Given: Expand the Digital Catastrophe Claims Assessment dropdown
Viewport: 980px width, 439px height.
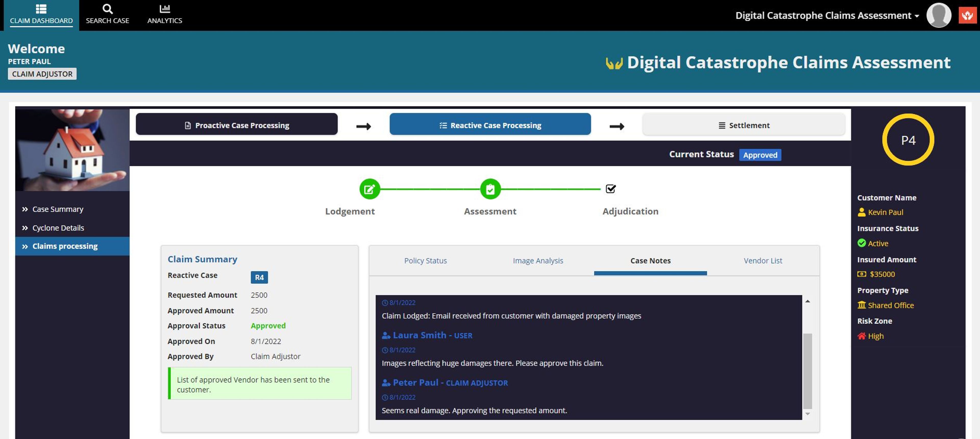Looking at the screenshot, I should point(827,15).
